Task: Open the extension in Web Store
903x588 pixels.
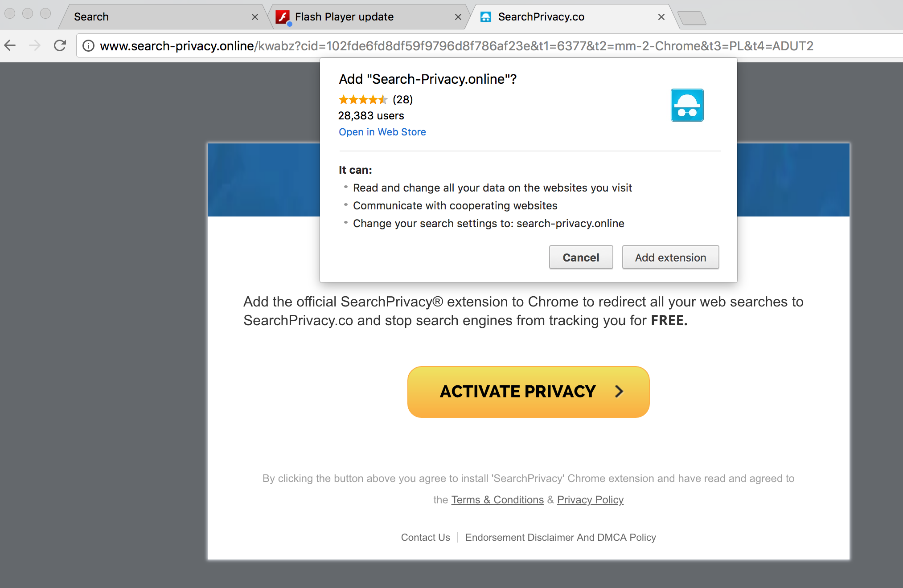Action: coord(382,132)
